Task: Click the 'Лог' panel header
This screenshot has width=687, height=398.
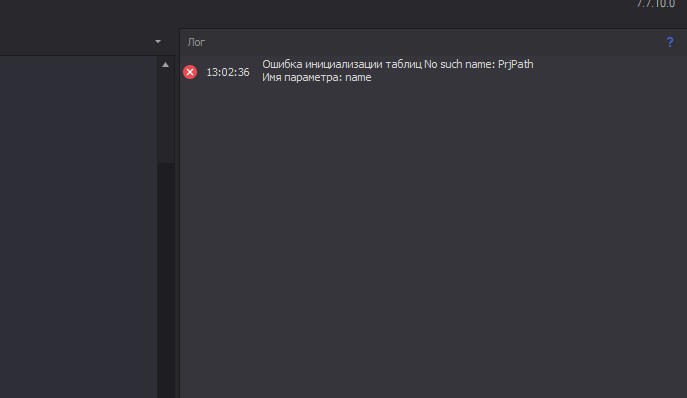Action: point(196,42)
